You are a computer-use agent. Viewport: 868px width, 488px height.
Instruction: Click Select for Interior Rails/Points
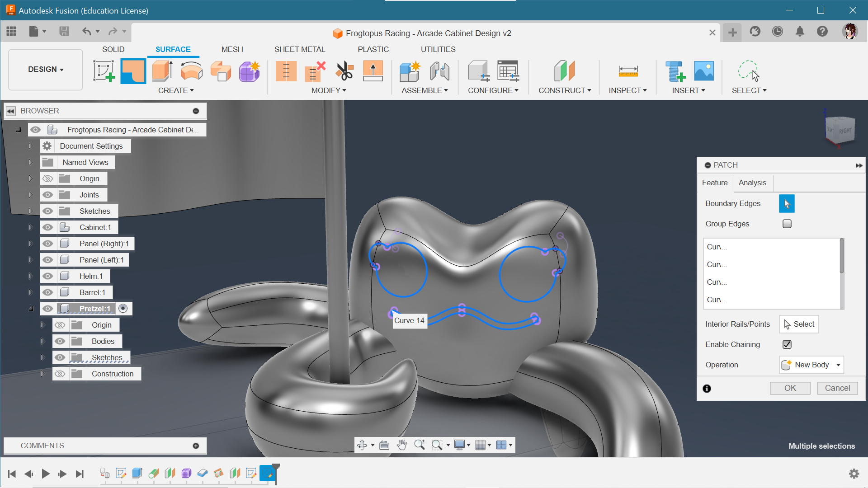pyautogui.click(x=799, y=324)
